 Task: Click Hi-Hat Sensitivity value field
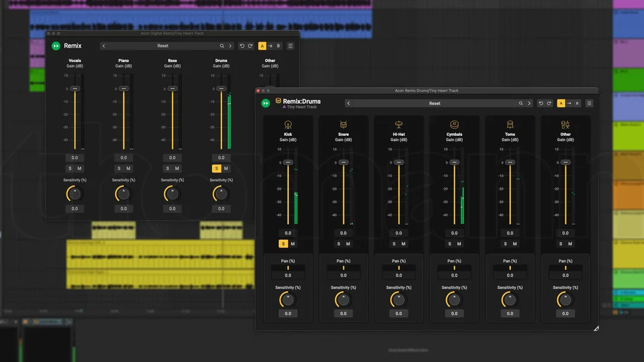pyautogui.click(x=399, y=313)
